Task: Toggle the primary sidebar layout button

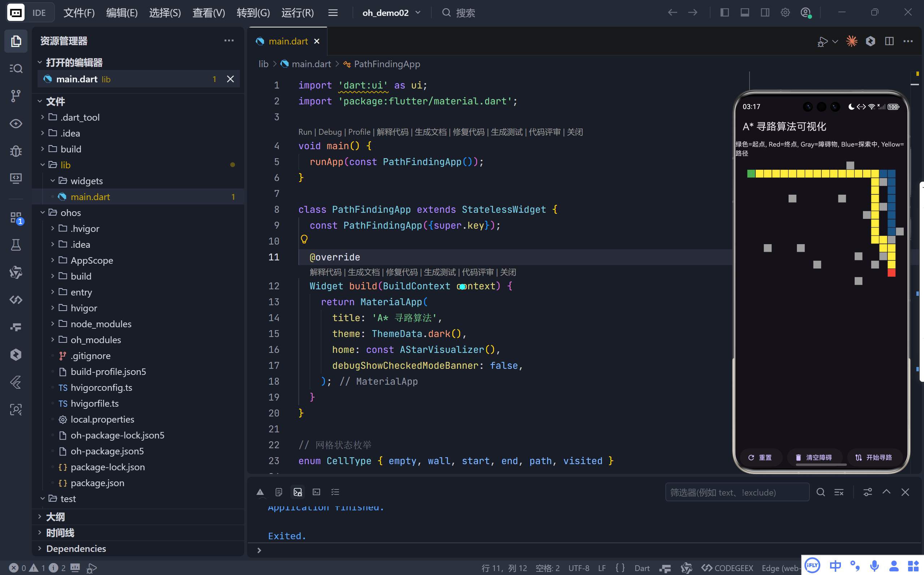Action: pos(724,13)
